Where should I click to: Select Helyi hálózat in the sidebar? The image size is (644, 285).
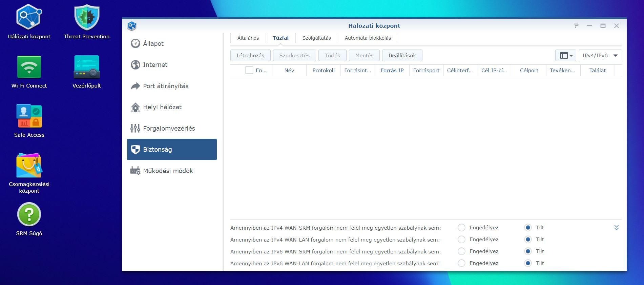(x=172, y=107)
